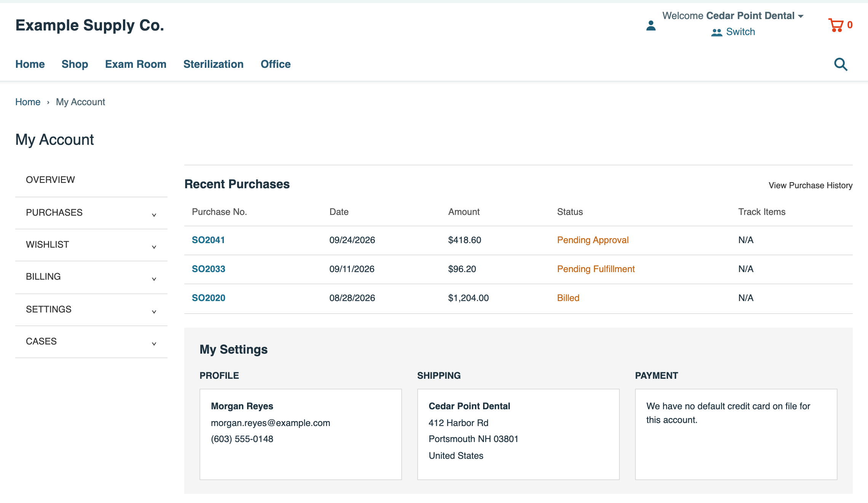Expand the PURCHASES sidebar section

click(91, 213)
